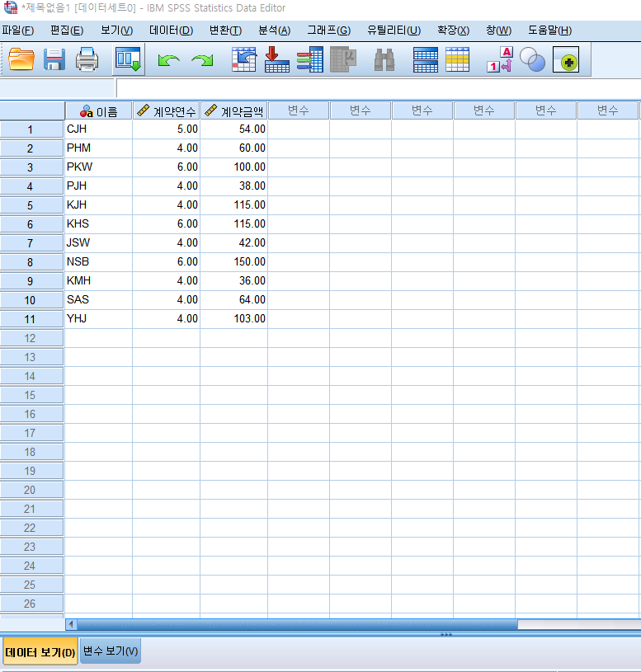Image resolution: width=641 pixels, height=672 pixels.
Task: Open the 파일(F) menu
Action: [18, 31]
